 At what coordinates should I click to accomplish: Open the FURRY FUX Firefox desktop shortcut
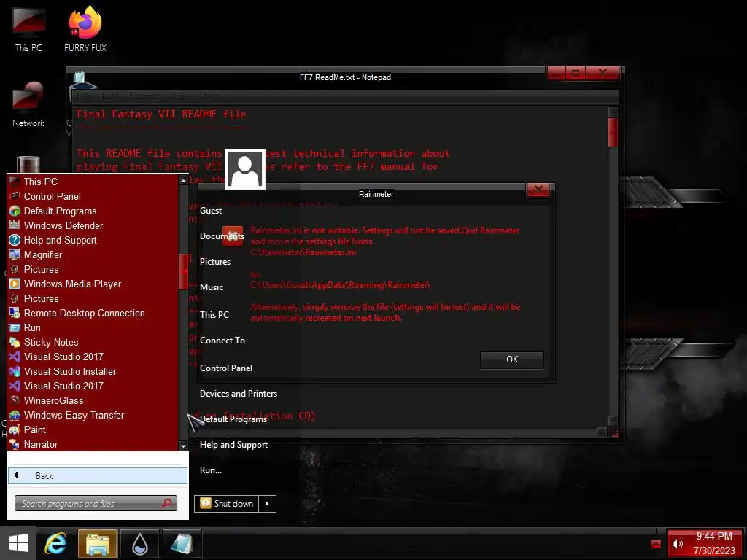click(85, 28)
